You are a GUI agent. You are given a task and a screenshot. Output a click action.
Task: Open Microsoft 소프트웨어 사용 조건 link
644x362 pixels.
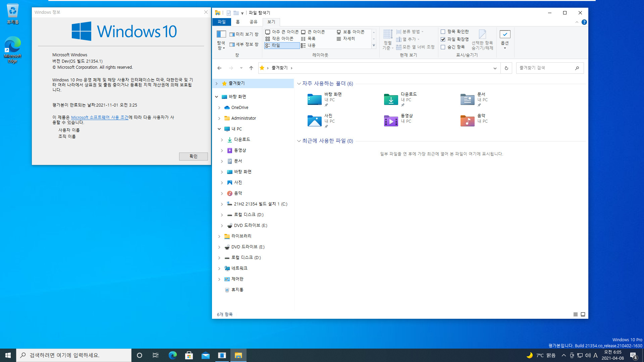(x=100, y=117)
